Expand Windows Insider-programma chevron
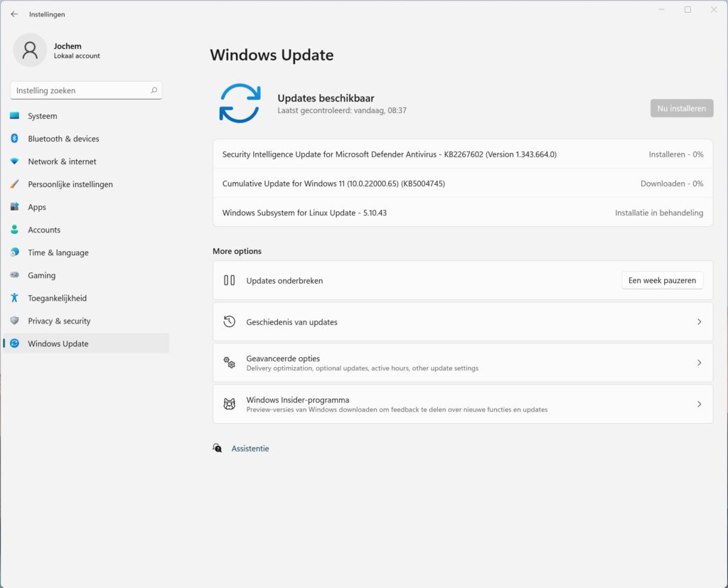The image size is (728, 588). pyautogui.click(x=699, y=404)
